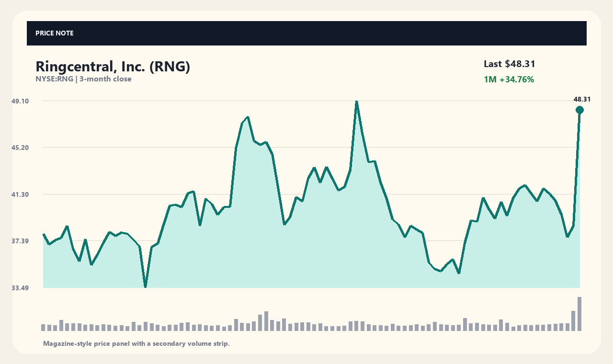
Task: Click the lowest price dip on the line
Action: pos(146,286)
